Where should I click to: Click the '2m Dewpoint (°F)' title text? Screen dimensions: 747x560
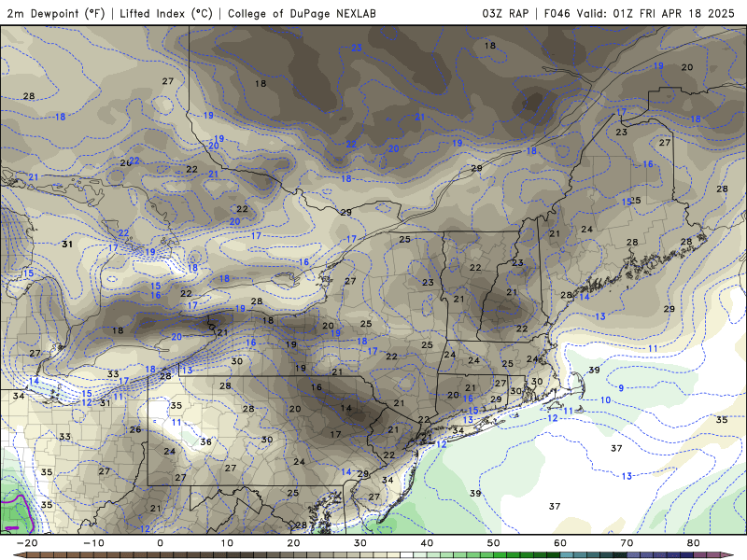coord(56,13)
